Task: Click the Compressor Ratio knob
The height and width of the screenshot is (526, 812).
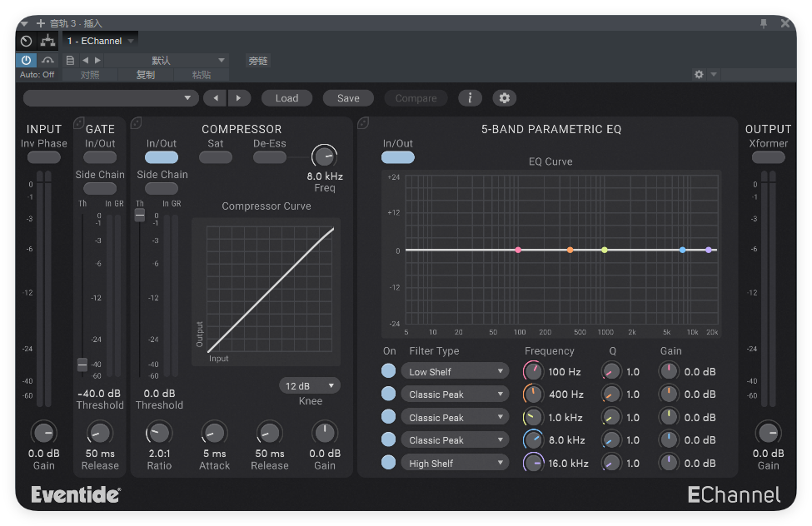Action: click(158, 433)
